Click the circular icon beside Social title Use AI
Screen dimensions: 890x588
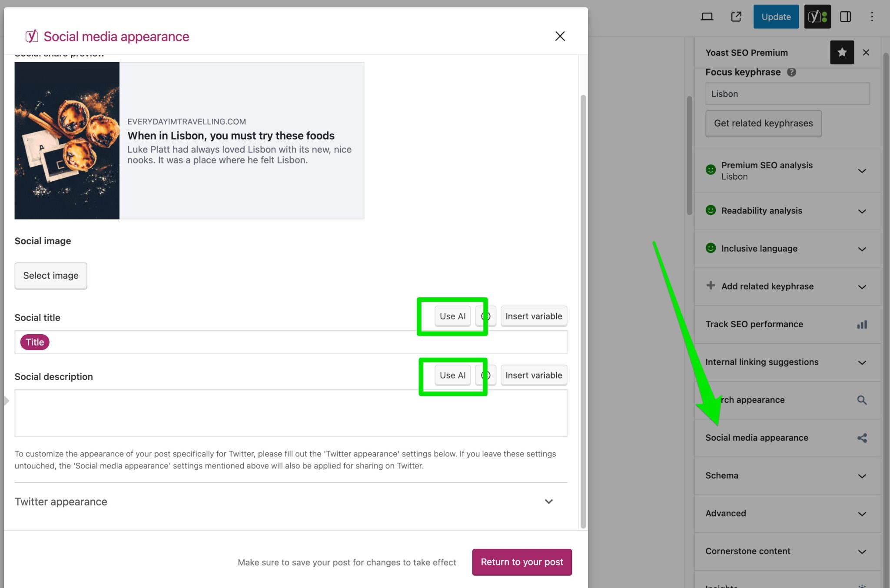click(486, 316)
